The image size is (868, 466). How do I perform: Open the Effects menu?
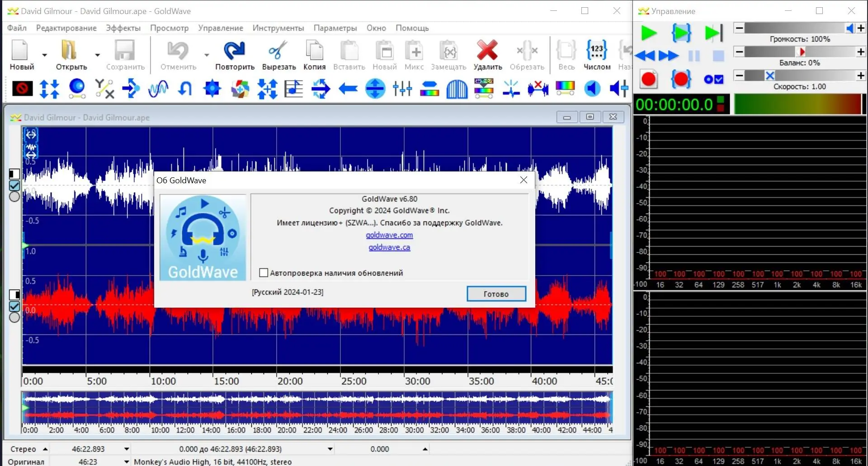(123, 28)
